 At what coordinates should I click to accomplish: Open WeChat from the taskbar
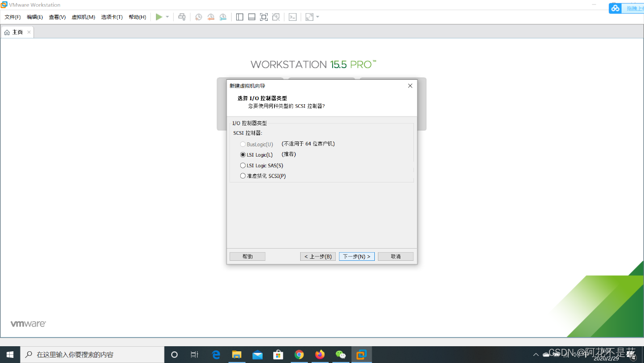pyautogui.click(x=341, y=354)
